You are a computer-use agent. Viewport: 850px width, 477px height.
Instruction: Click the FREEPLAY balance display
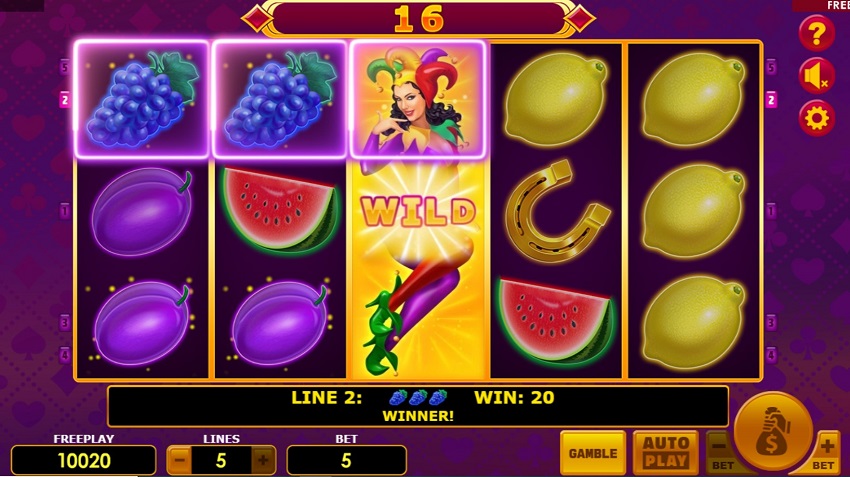tap(83, 461)
